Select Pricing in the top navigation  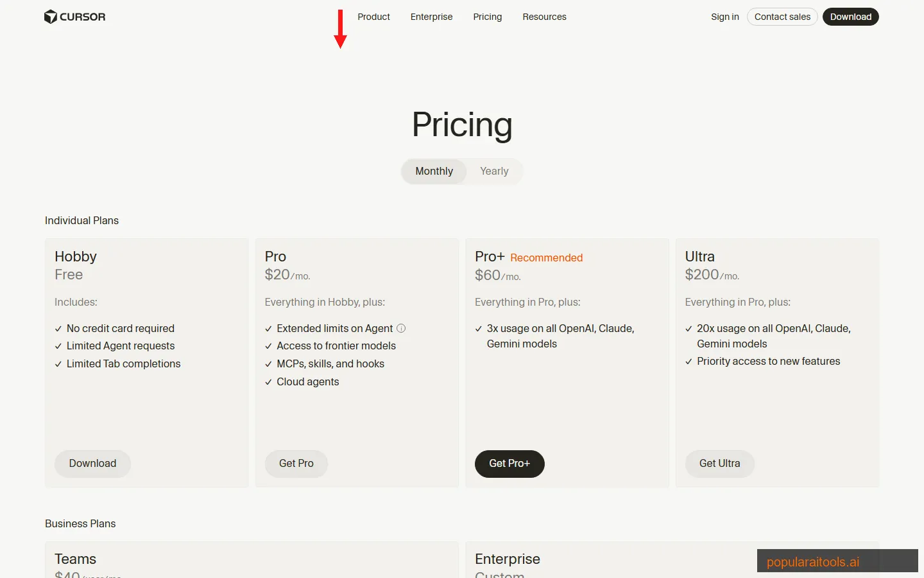tap(487, 17)
